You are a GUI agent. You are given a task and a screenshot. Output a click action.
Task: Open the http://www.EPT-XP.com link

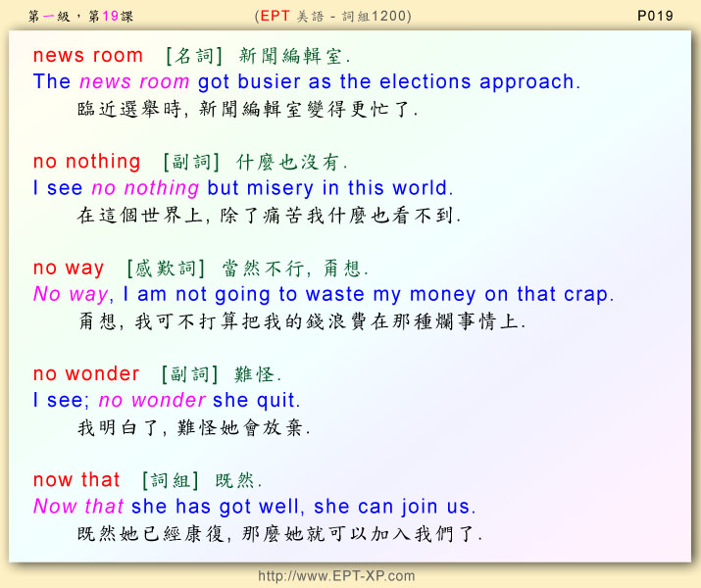336,576
